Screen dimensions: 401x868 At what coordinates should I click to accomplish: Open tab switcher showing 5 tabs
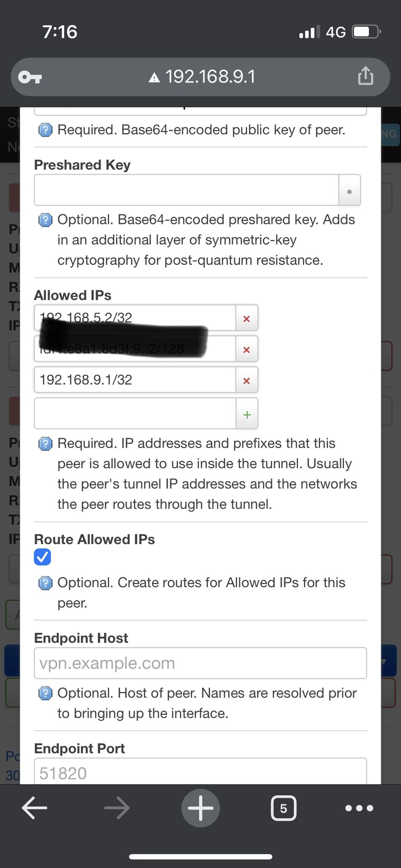[284, 808]
